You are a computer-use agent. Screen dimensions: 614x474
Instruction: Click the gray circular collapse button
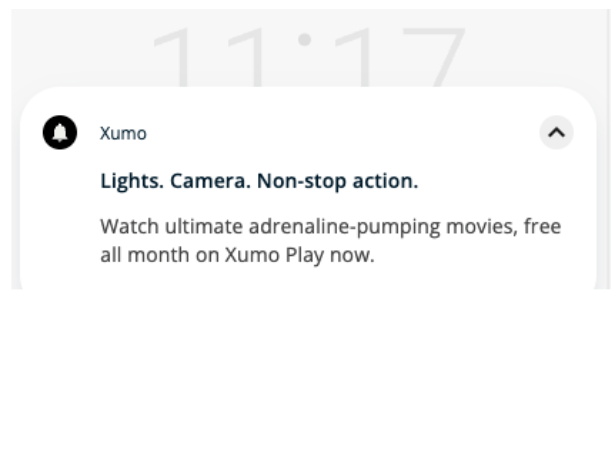click(557, 132)
